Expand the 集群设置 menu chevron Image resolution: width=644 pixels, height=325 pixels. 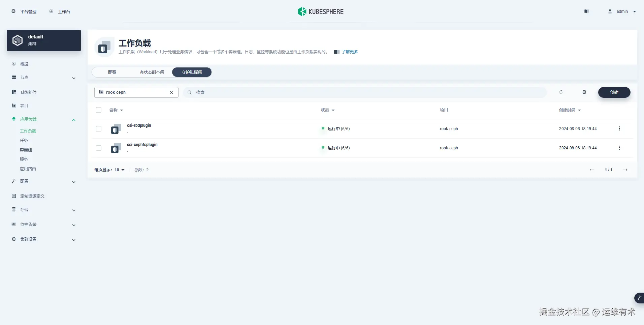coord(74,240)
